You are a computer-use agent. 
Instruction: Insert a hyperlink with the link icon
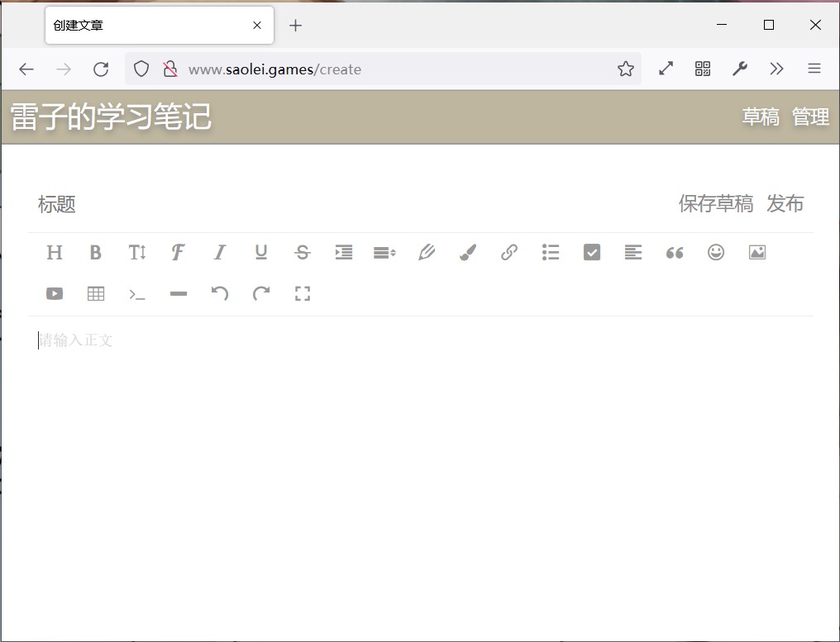coord(509,253)
